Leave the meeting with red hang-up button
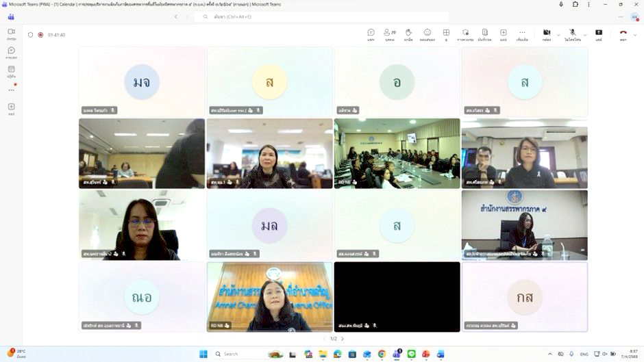644x362 pixels. [623, 34]
